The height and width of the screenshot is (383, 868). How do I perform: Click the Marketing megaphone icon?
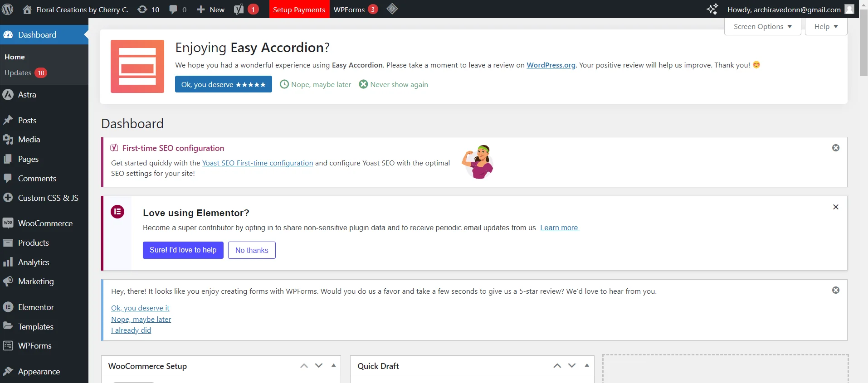click(8, 281)
